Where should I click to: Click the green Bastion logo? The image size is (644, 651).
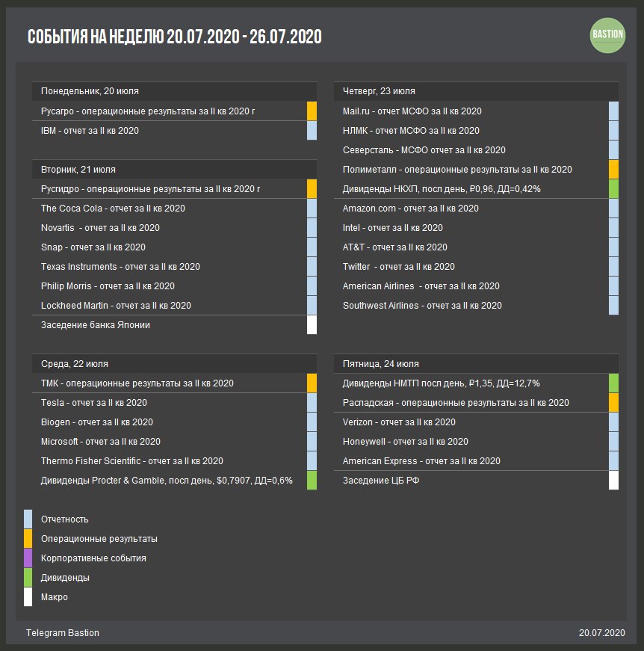click(x=607, y=35)
